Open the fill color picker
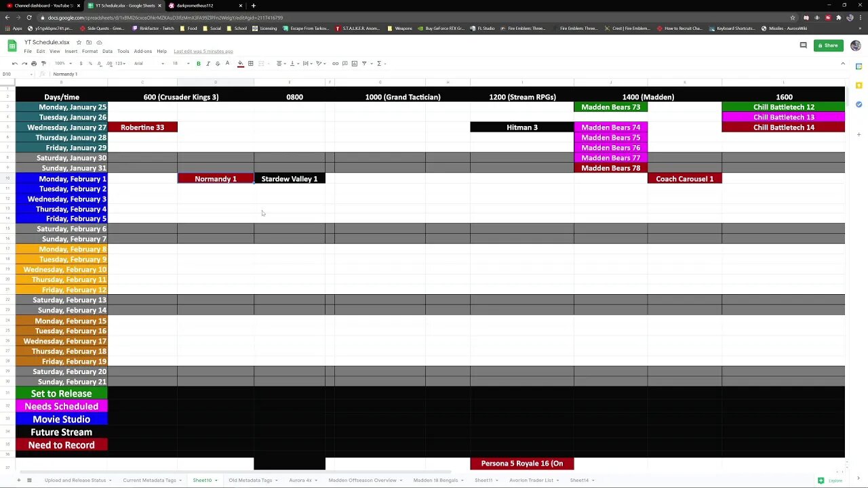The width and height of the screenshot is (868, 488). [x=240, y=64]
